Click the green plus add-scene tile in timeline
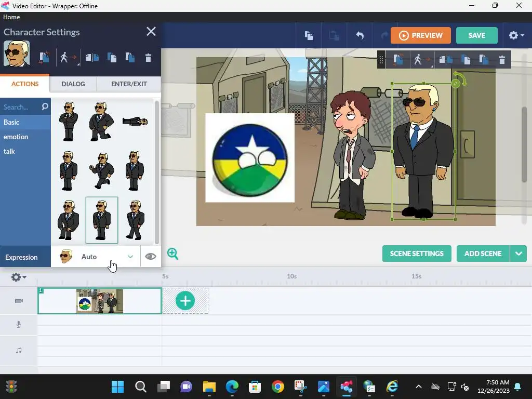This screenshot has width=532, height=399. pos(185,301)
